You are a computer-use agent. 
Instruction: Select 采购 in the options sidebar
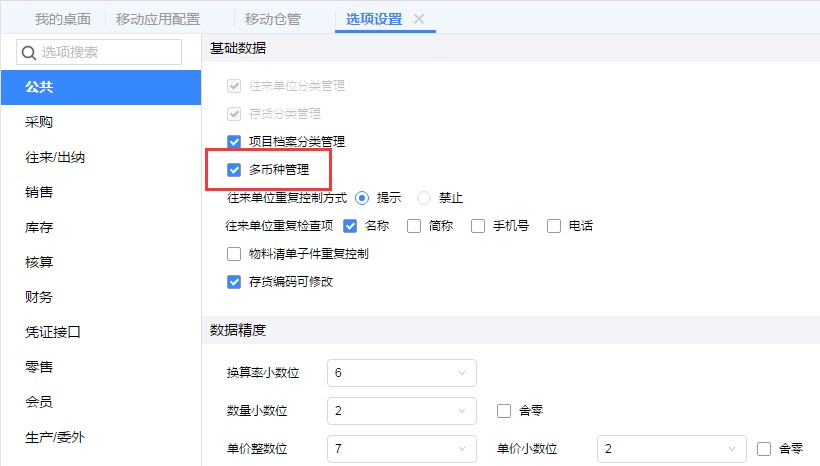click(40, 123)
